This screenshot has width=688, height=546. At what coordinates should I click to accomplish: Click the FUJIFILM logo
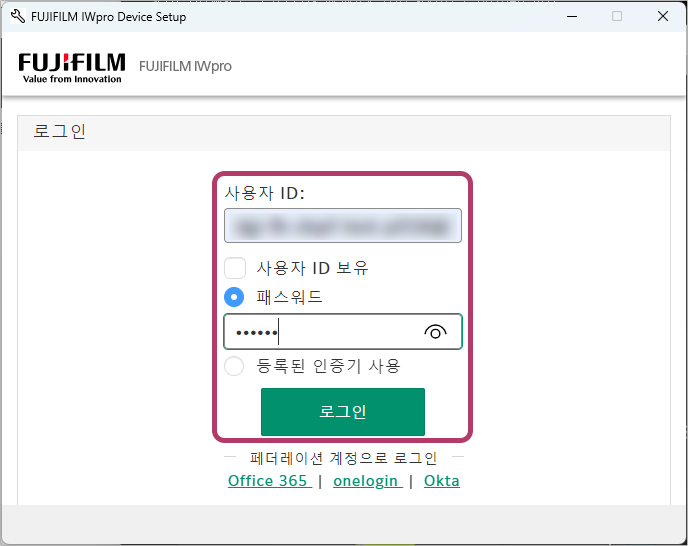[x=71, y=67]
